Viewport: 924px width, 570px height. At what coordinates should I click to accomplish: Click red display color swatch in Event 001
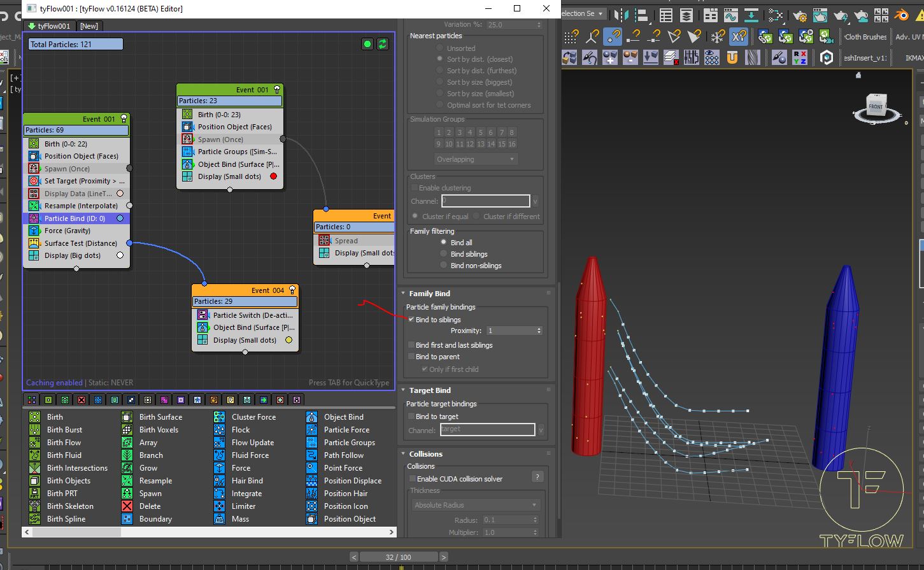pyautogui.click(x=274, y=176)
